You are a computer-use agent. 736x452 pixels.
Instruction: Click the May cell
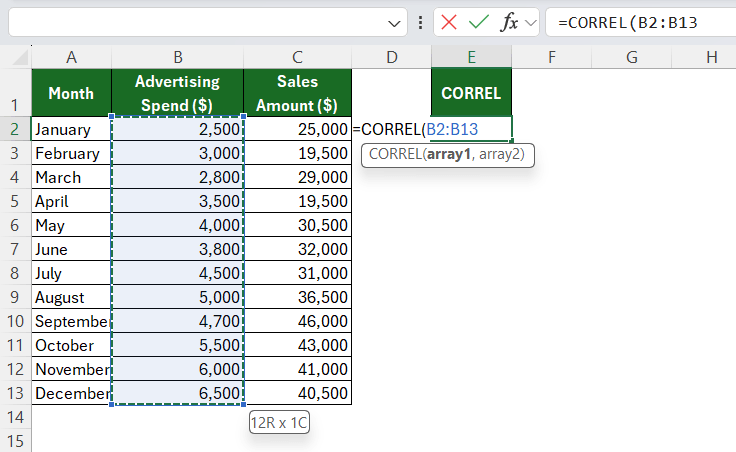click(71, 225)
